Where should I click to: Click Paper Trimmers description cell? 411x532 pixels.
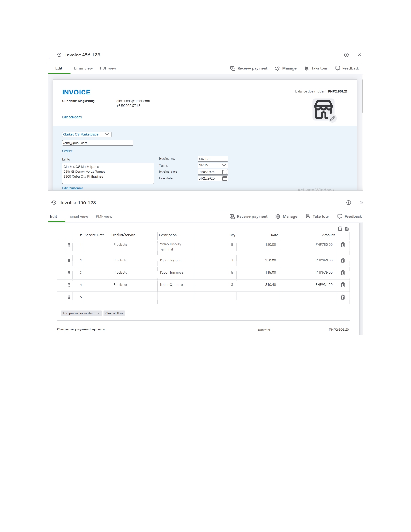coord(176,273)
